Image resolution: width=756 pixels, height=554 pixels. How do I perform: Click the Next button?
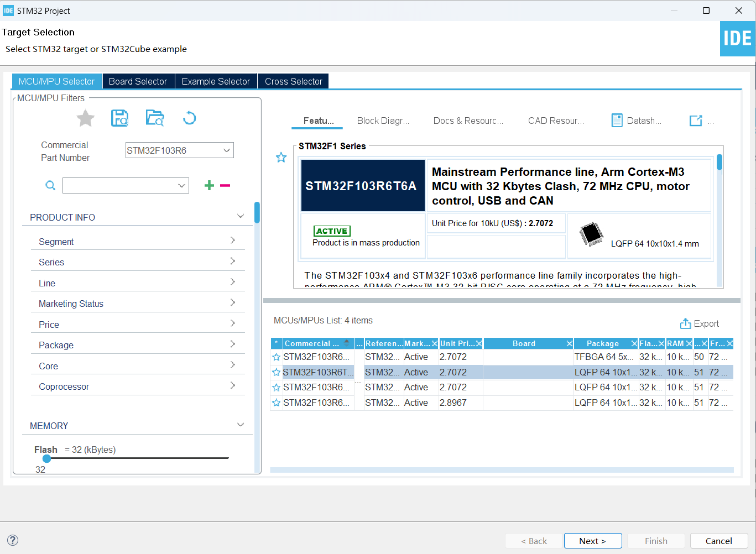[x=593, y=541]
